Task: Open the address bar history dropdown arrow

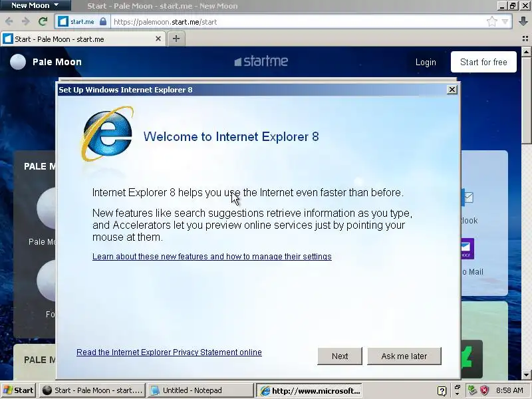Action: (505, 22)
